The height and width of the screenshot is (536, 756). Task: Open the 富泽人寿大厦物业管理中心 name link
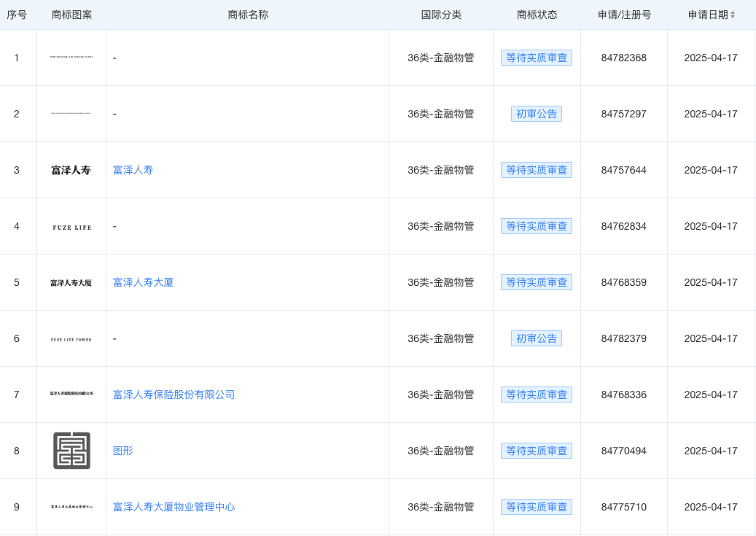coord(174,507)
